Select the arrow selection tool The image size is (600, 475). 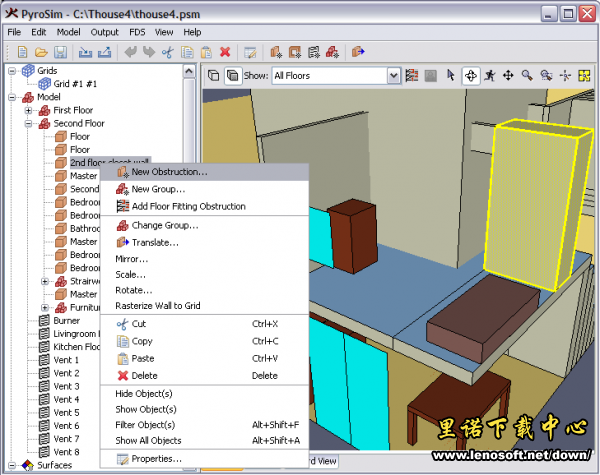[x=451, y=75]
